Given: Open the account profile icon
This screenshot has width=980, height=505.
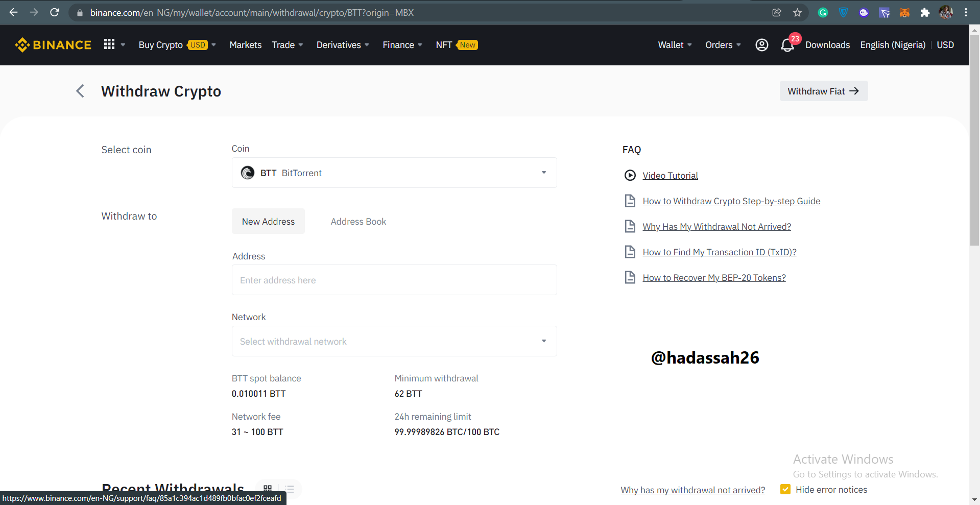Looking at the screenshot, I should point(761,45).
